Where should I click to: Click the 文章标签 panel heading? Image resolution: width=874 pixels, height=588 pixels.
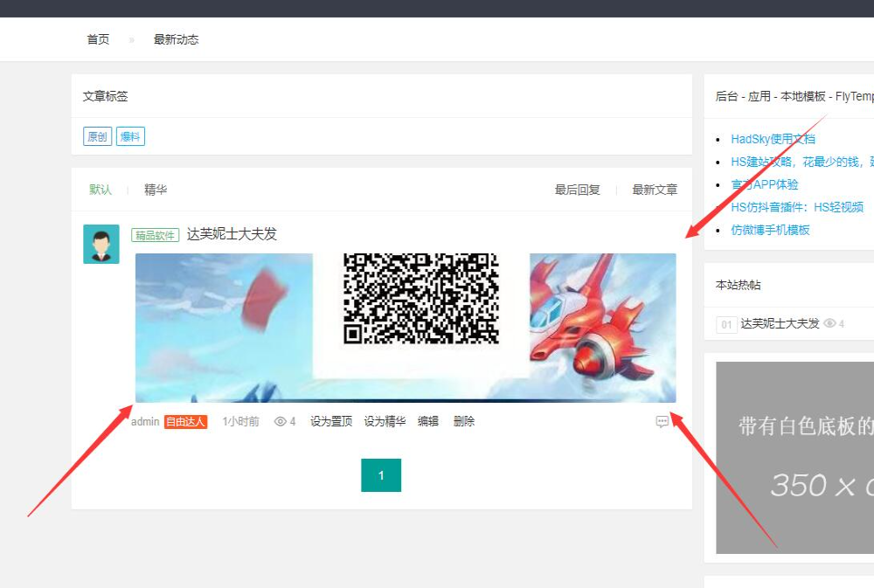click(x=106, y=96)
